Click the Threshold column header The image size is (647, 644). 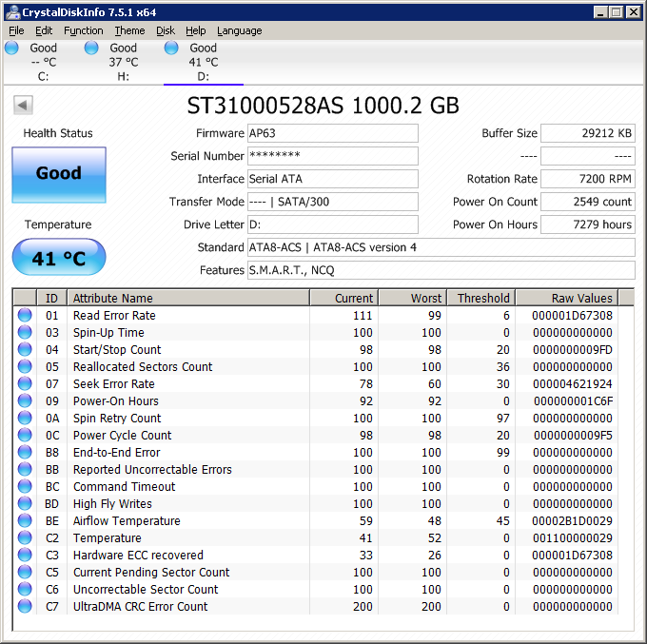coord(481,298)
